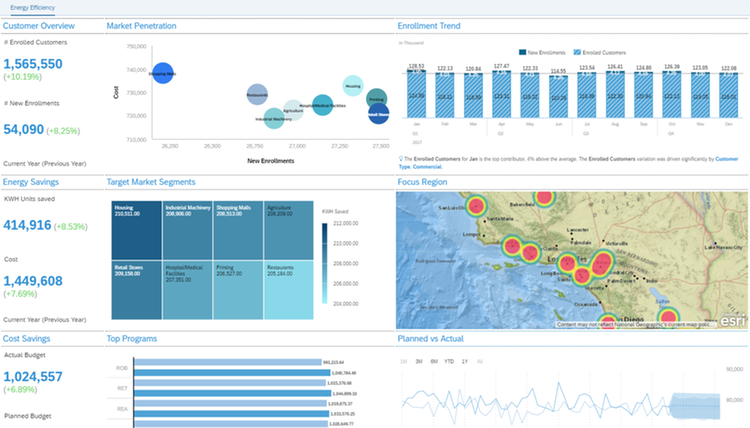This screenshot has width=750, height=428.
Task: Select the Housing bubble in scatter chart
Action: (352, 86)
